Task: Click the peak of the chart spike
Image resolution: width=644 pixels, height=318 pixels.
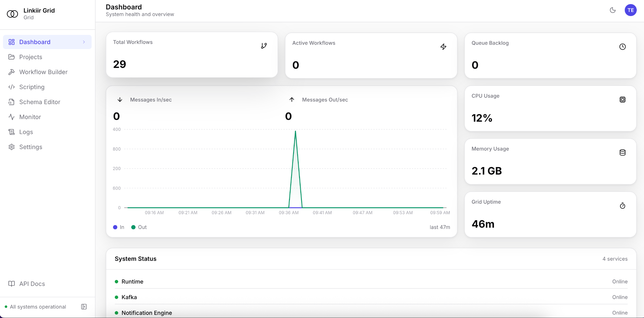Action: click(295, 131)
